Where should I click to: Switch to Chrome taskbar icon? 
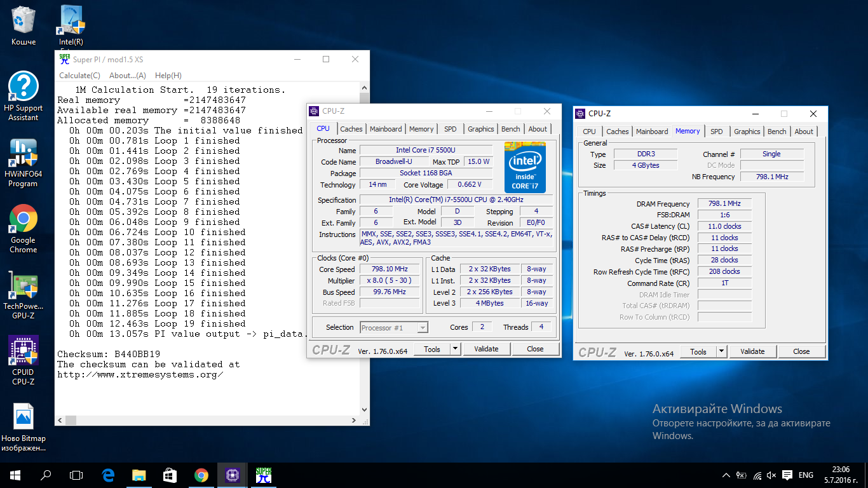tap(201, 475)
